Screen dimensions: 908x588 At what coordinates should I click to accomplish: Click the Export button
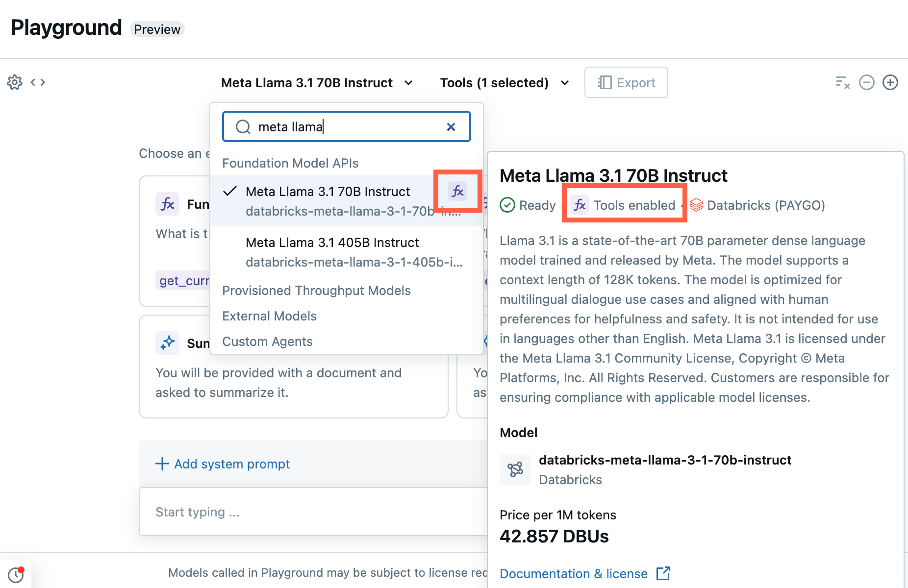(x=626, y=82)
